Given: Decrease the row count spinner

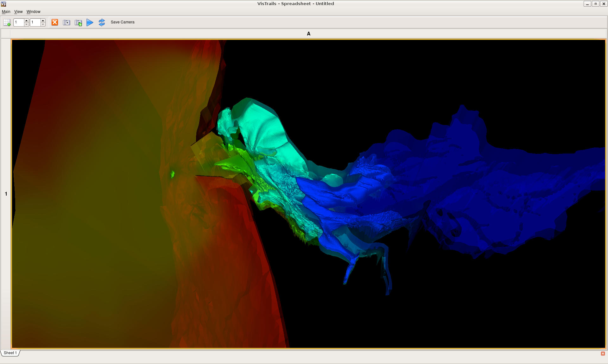Looking at the screenshot, I should coord(27,24).
